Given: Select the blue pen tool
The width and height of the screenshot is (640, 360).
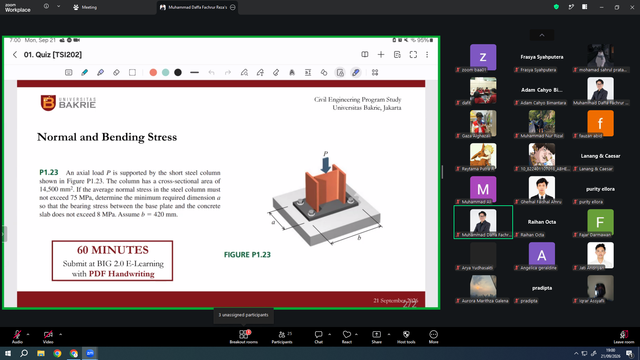Looking at the screenshot, I should coord(84,73).
